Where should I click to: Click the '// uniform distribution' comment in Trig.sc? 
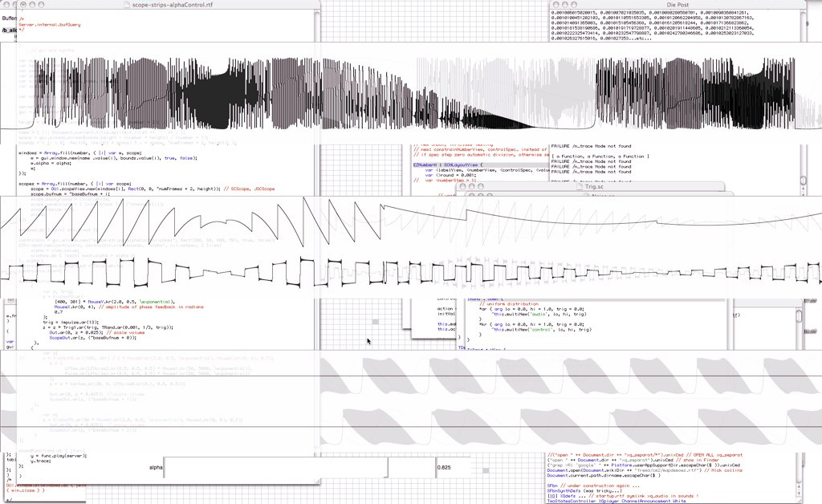pos(509,304)
